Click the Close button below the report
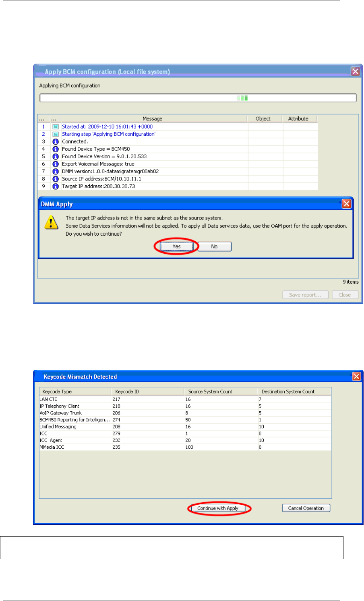Image resolution: width=364 pixels, height=601 pixels. [x=345, y=295]
